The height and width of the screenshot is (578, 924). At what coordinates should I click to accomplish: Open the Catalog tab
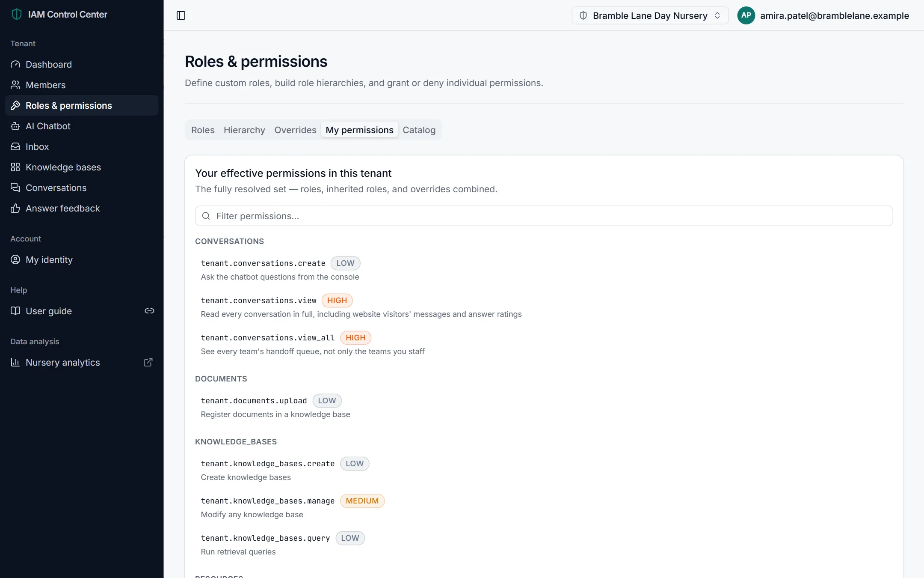[x=419, y=130]
